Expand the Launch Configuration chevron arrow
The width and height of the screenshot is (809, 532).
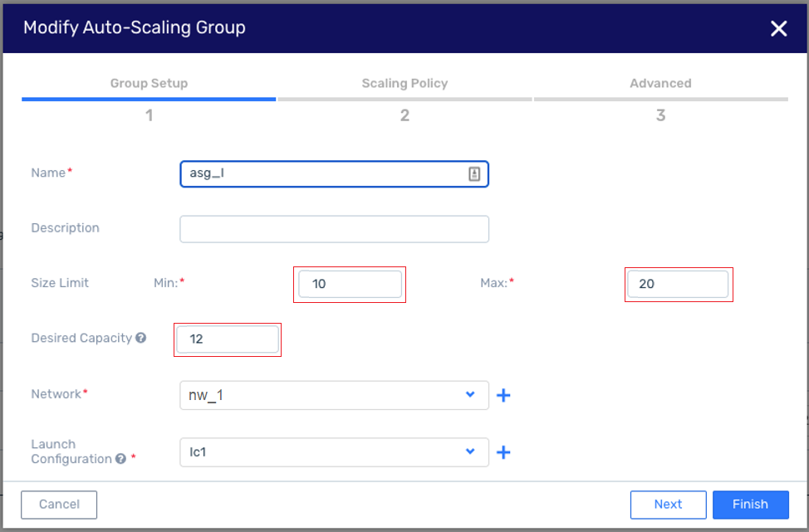click(x=470, y=451)
